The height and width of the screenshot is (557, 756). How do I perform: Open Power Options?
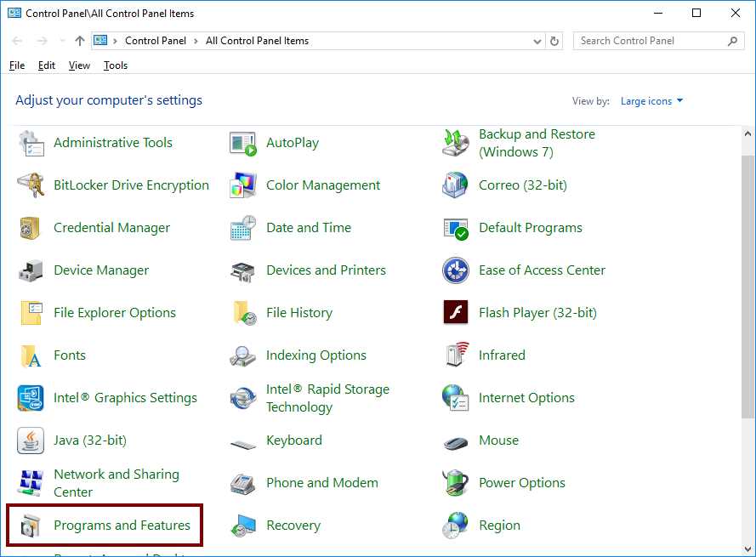pos(522,482)
